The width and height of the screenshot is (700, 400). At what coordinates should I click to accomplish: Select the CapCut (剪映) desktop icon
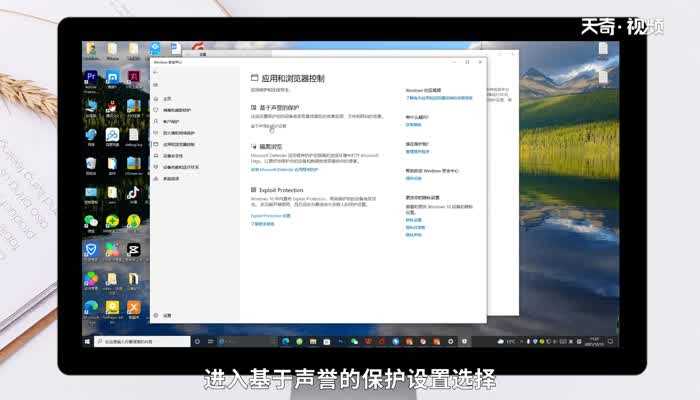133,251
